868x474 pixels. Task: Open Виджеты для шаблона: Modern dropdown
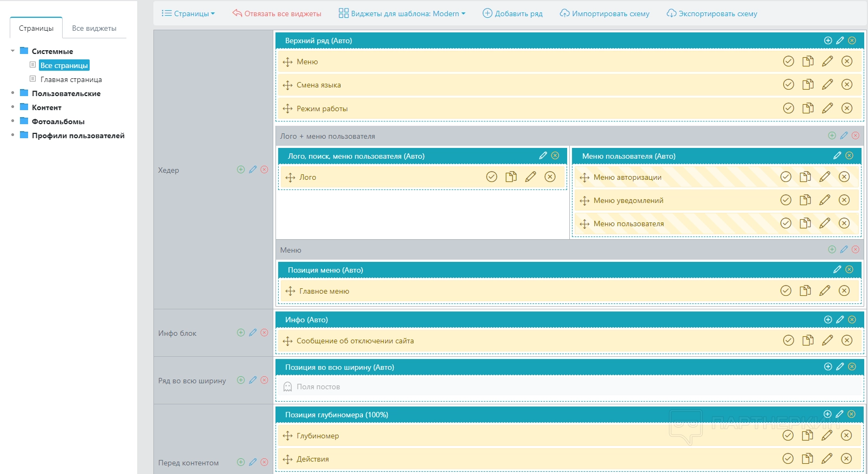[402, 13]
